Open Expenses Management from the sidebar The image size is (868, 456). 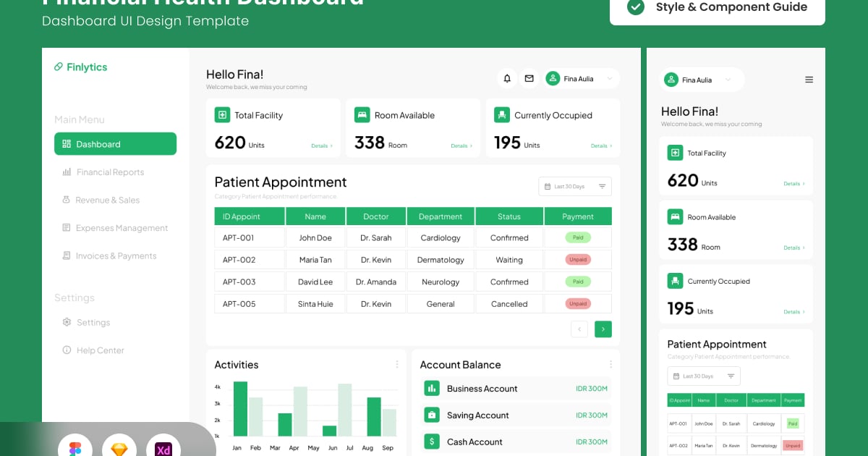click(122, 228)
